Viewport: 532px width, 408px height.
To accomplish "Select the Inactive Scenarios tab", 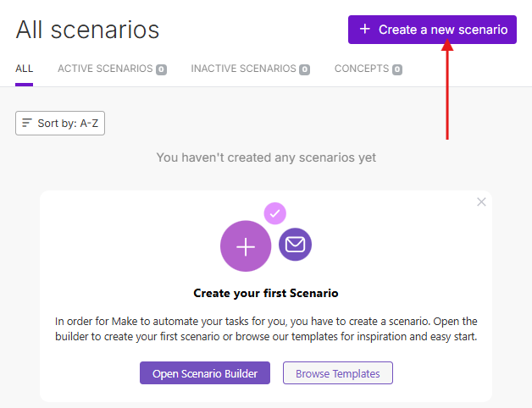I will pyautogui.click(x=244, y=69).
